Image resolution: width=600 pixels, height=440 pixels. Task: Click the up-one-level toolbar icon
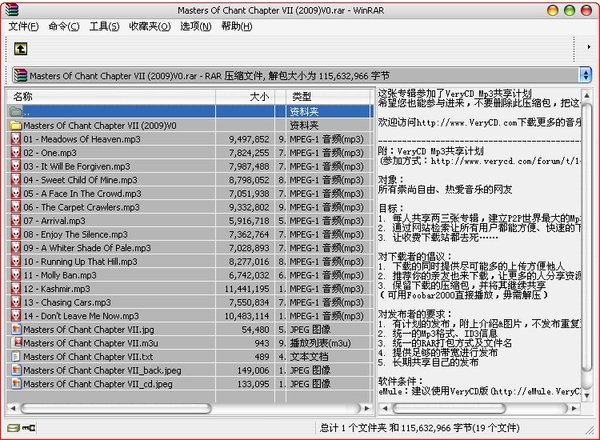pos(20,49)
